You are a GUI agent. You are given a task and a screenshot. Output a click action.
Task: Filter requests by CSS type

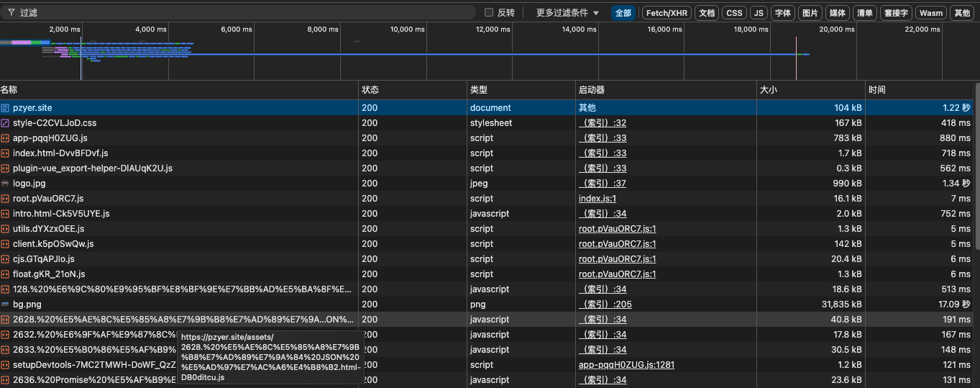coord(733,12)
